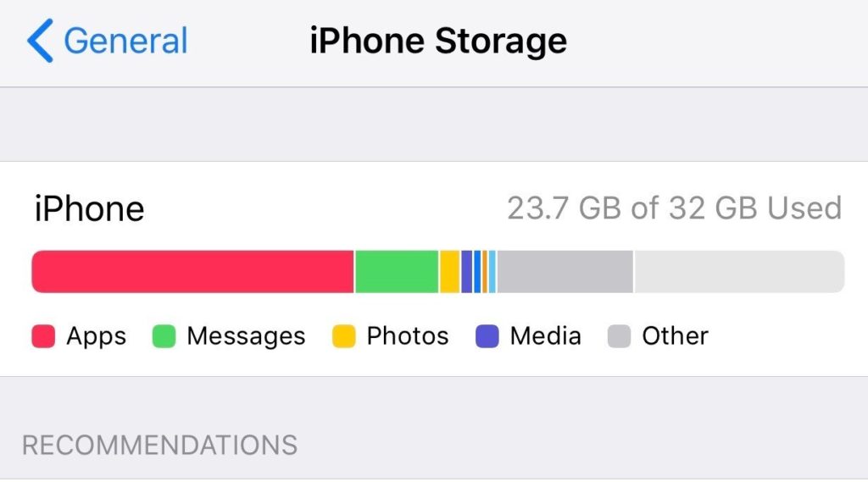Select the purple Media bar segment
Viewport: 868px width, 482px height.
coord(467,272)
